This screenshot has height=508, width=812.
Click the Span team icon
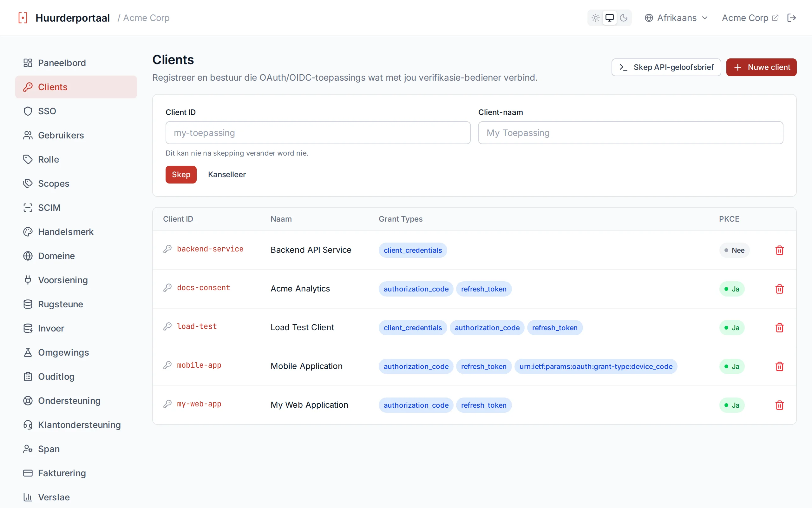point(28,449)
